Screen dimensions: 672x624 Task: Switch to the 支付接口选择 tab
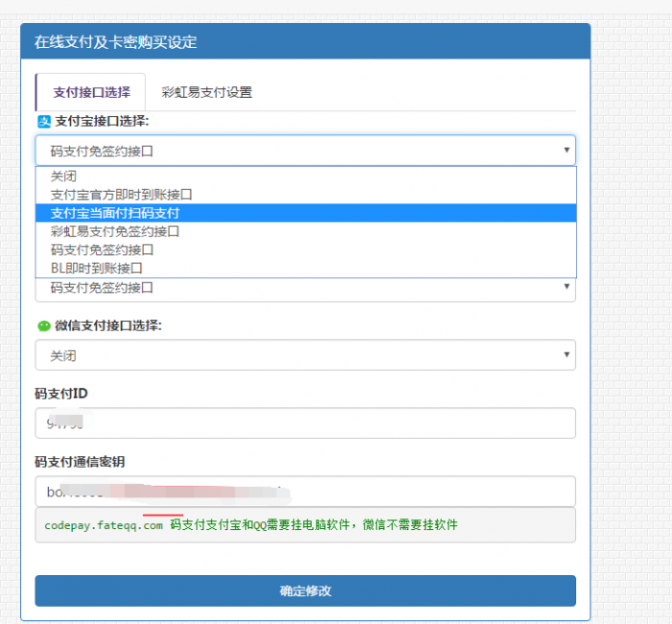coord(91,92)
